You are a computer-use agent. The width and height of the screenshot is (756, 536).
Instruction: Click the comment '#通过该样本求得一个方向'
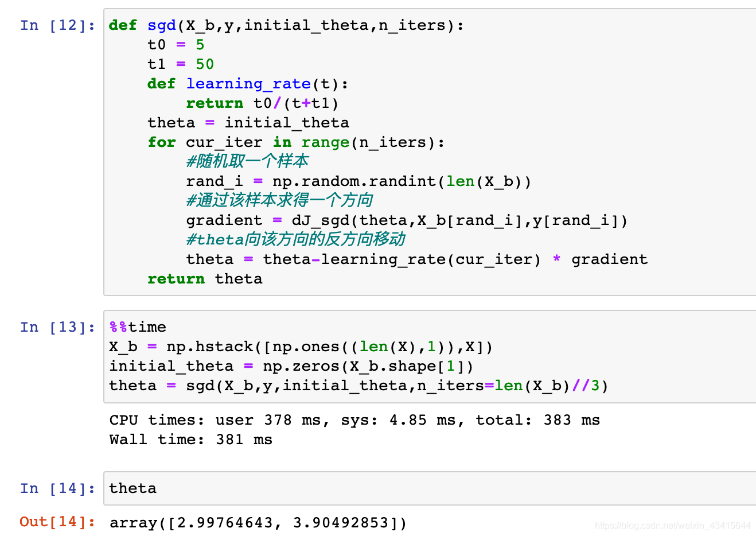[280, 200]
